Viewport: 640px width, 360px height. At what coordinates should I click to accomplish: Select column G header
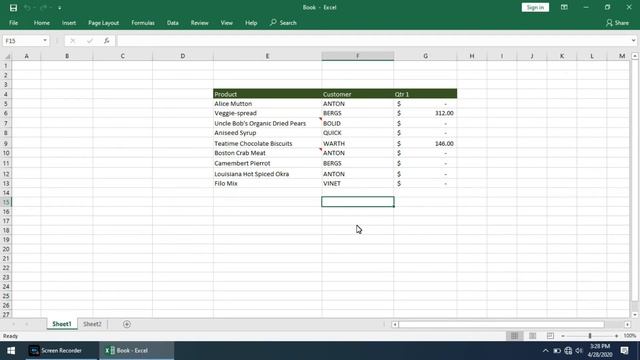[x=425, y=56]
